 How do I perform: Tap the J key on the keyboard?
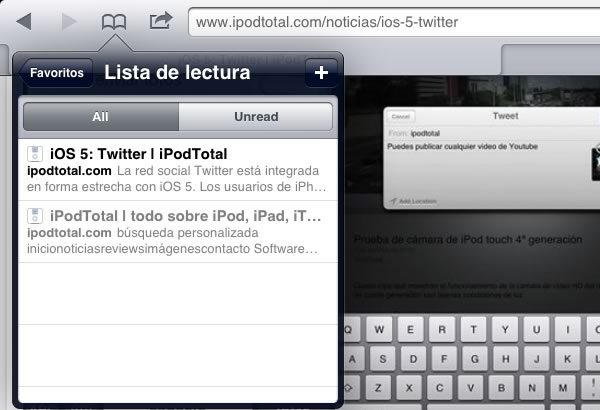click(x=537, y=359)
